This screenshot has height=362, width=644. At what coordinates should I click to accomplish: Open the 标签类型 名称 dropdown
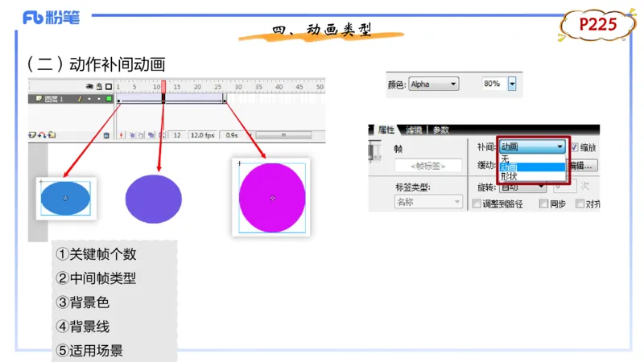428,202
